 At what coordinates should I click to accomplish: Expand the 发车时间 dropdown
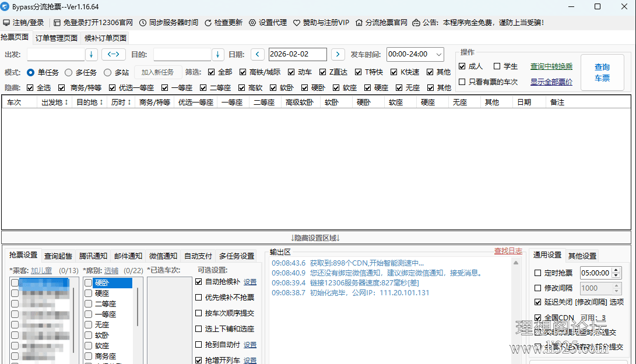pyautogui.click(x=438, y=54)
